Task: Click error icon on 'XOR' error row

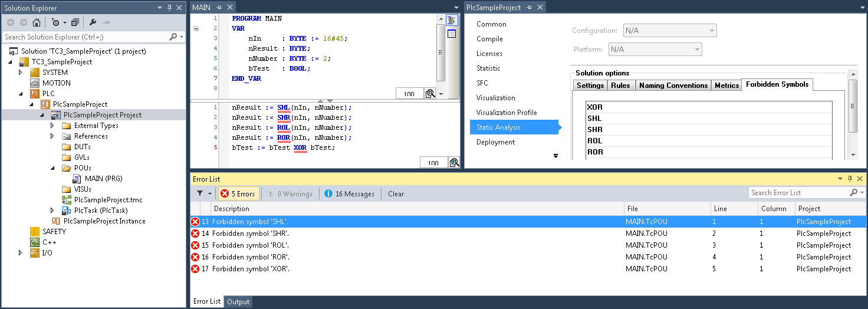Action: [195, 269]
